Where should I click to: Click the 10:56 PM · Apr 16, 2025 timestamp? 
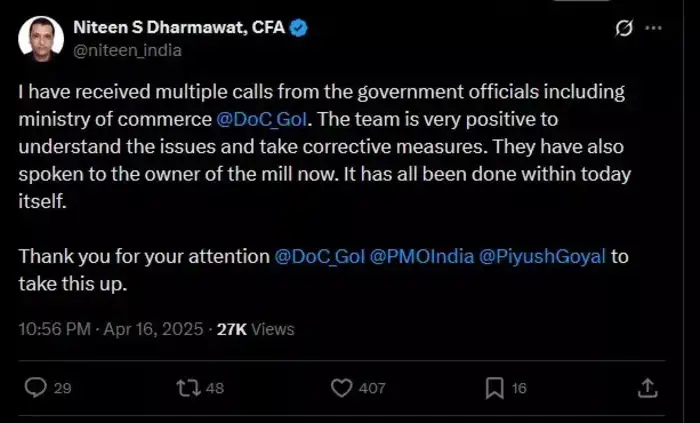(x=111, y=329)
